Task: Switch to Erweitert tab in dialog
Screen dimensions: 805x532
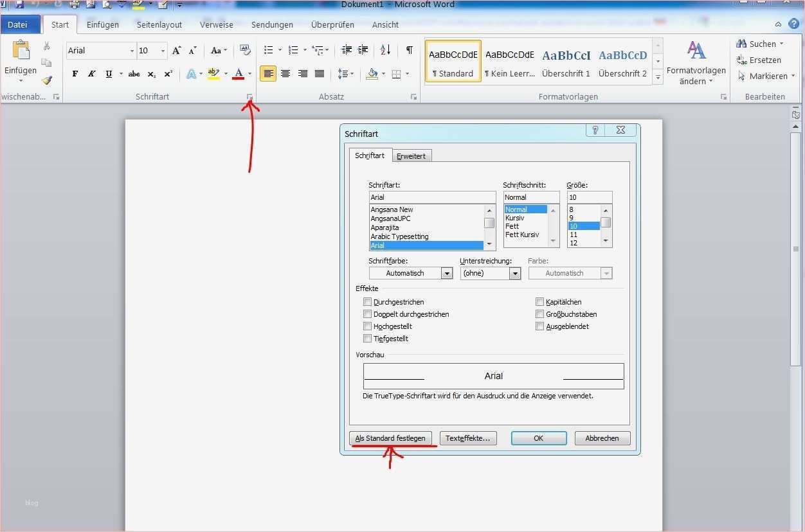Action: (411, 156)
